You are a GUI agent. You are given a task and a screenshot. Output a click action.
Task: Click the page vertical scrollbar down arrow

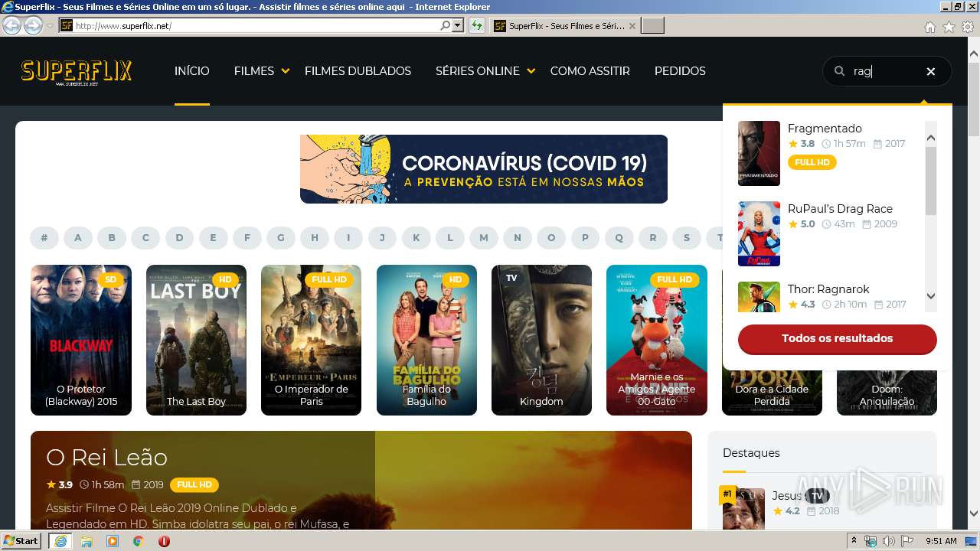click(x=973, y=514)
